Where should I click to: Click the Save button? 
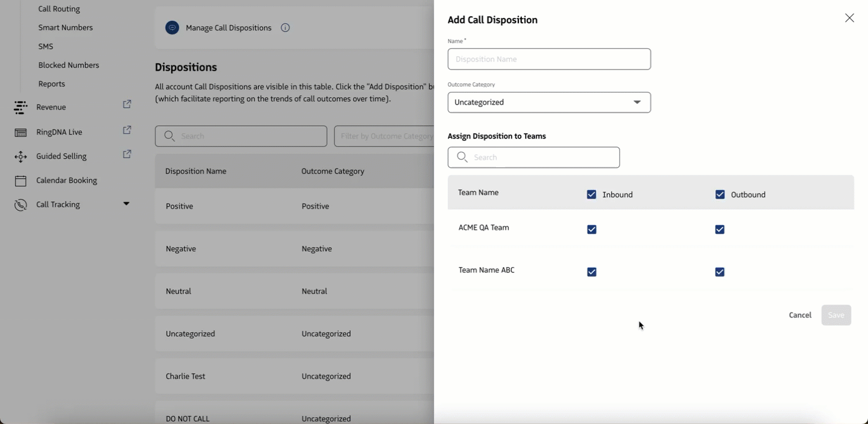[x=836, y=315]
